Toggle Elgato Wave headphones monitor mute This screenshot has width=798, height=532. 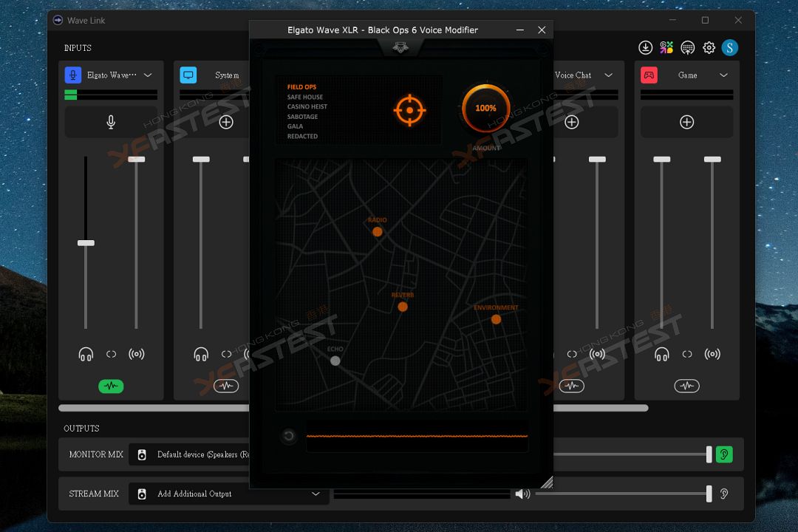[86, 354]
